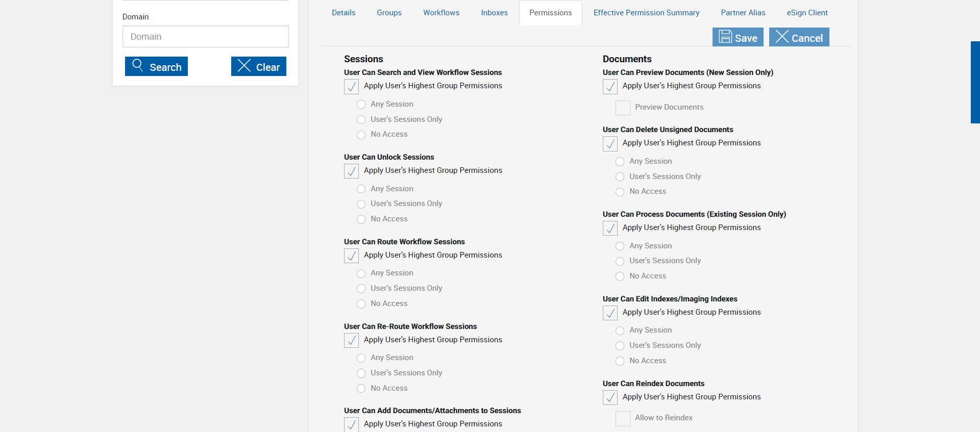Click the Domain input field
980x432 pixels.
(x=205, y=37)
